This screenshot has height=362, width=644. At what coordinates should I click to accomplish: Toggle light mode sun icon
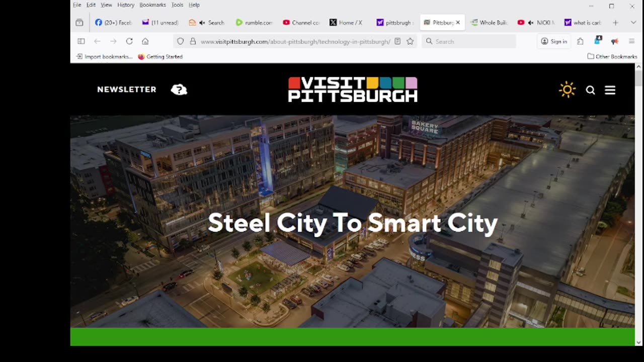[567, 89]
